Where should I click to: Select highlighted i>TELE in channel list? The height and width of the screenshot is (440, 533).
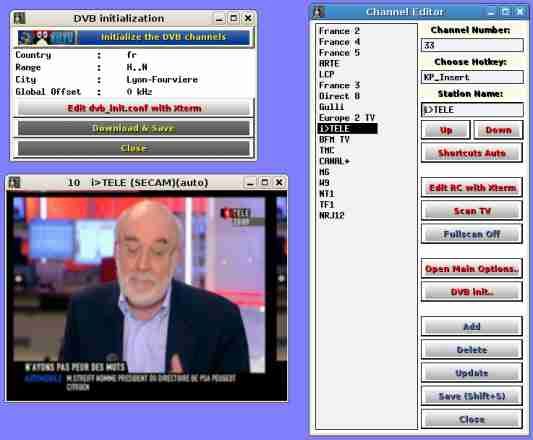point(347,129)
